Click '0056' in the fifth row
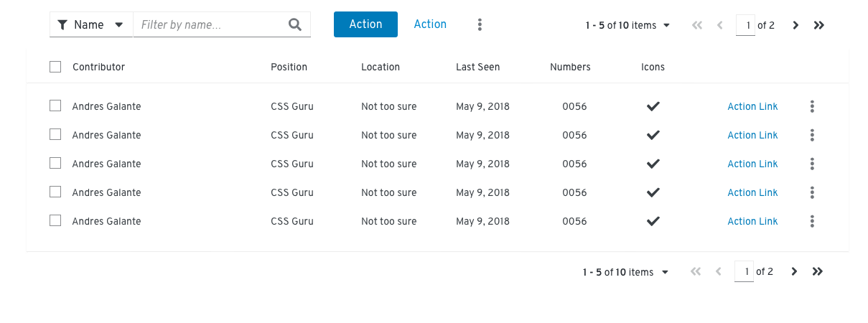This screenshot has width=868, height=323. coord(574,221)
